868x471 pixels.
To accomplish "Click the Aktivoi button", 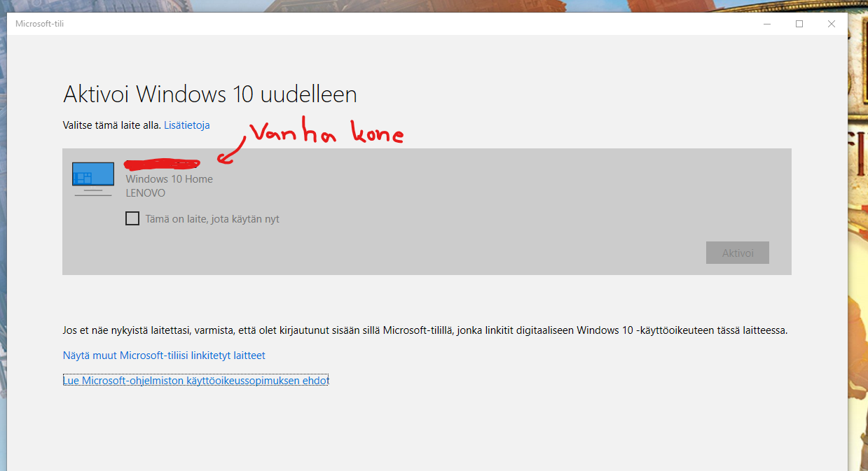I will pyautogui.click(x=737, y=253).
